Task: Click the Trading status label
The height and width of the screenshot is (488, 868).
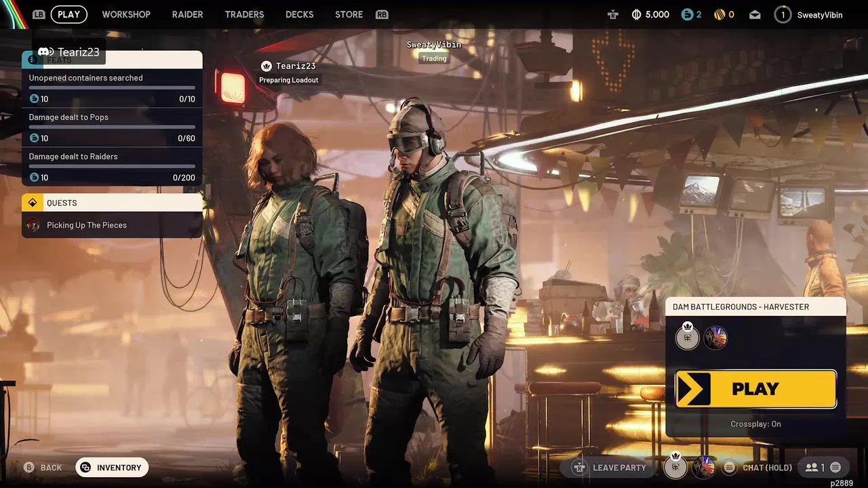Action: (434, 58)
